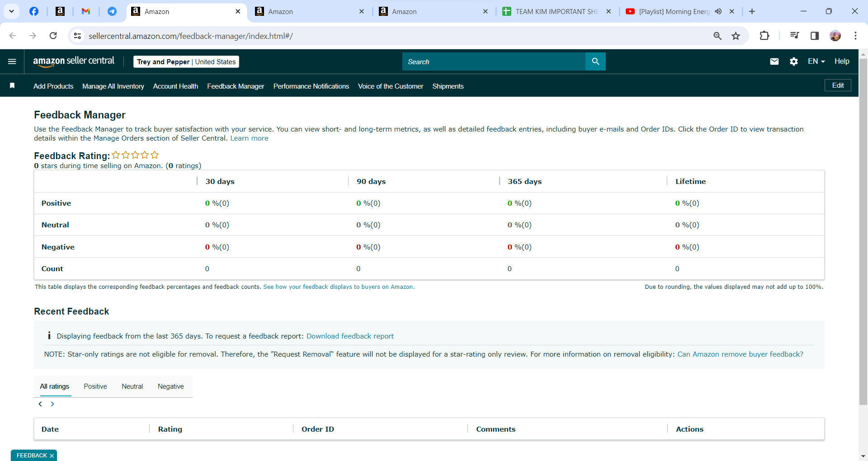This screenshot has width=868, height=461.
Task: Open Voice of the Customer
Action: pos(391,86)
